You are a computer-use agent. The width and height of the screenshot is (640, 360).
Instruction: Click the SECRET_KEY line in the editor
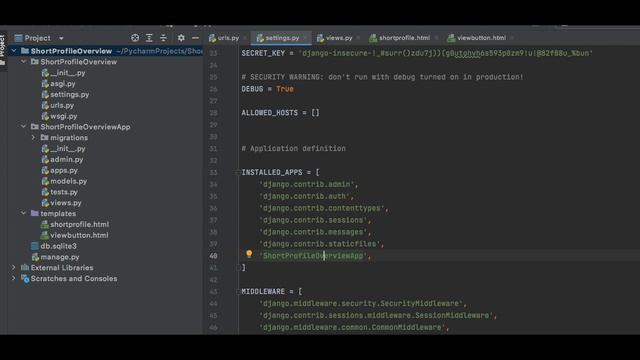[417, 53]
